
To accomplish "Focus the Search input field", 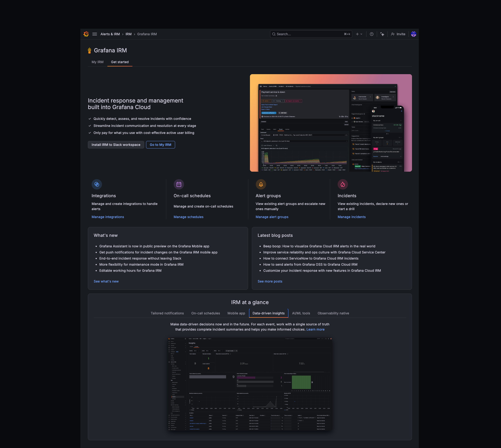I will [311, 34].
